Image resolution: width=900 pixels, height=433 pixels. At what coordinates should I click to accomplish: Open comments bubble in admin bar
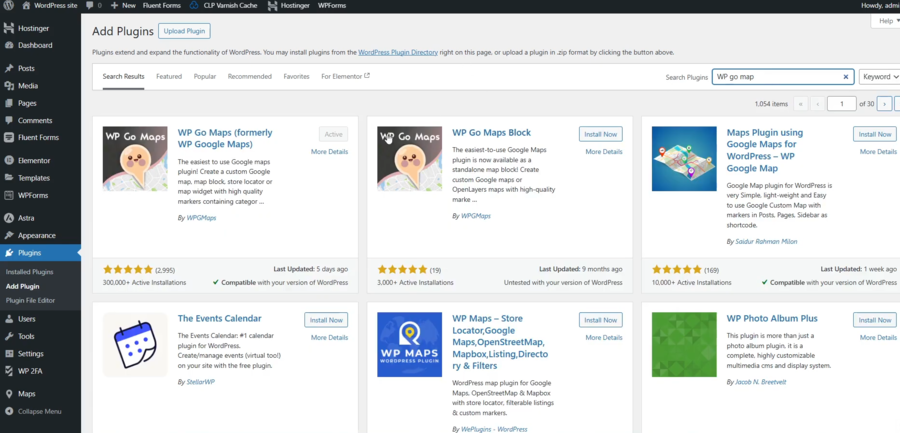point(94,5)
